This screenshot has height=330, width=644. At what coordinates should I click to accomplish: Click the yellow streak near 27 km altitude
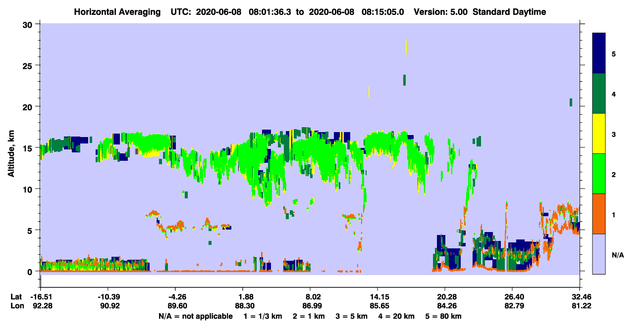tap(406, 47)
